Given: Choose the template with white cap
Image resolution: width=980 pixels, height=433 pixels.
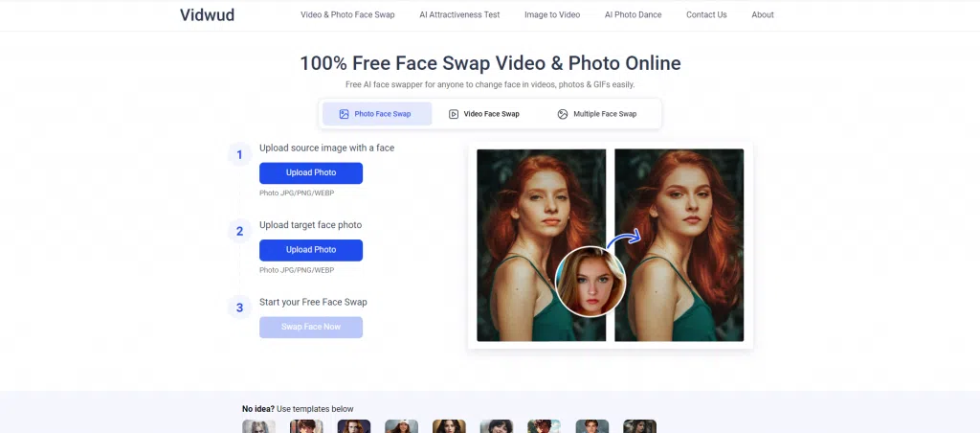Looking at the screenshot, I should (401, 426).
